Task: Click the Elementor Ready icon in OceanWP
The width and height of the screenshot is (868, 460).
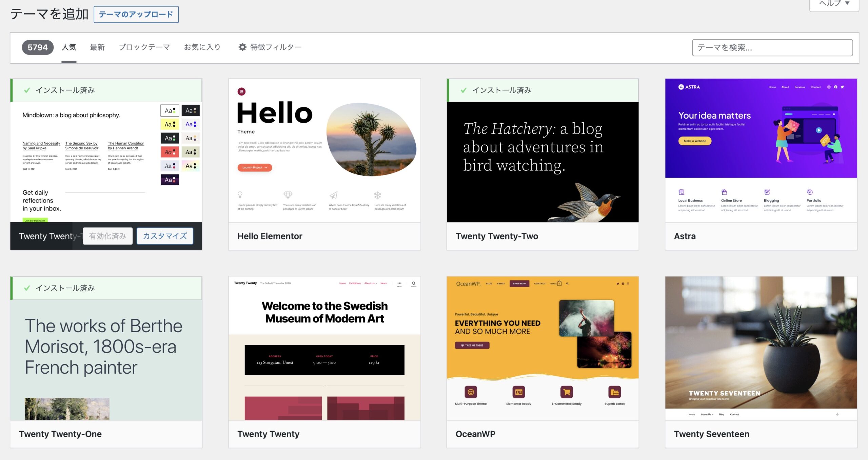Action: [519, 392]
